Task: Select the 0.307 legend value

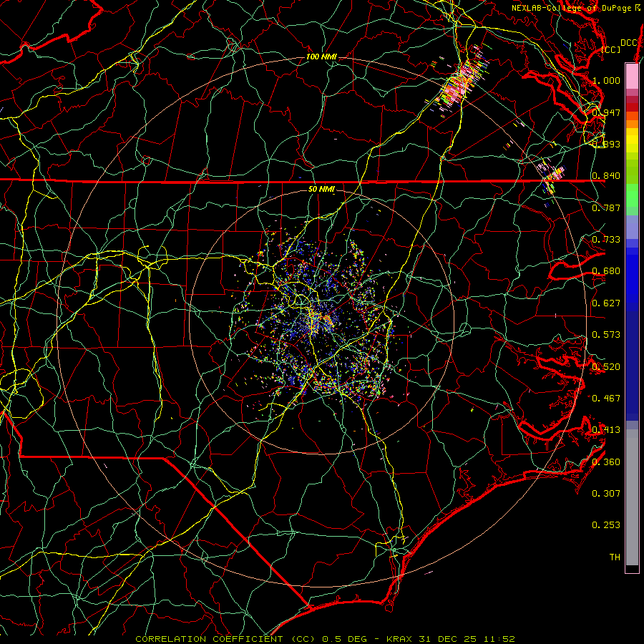Action: tap(606, 493)
